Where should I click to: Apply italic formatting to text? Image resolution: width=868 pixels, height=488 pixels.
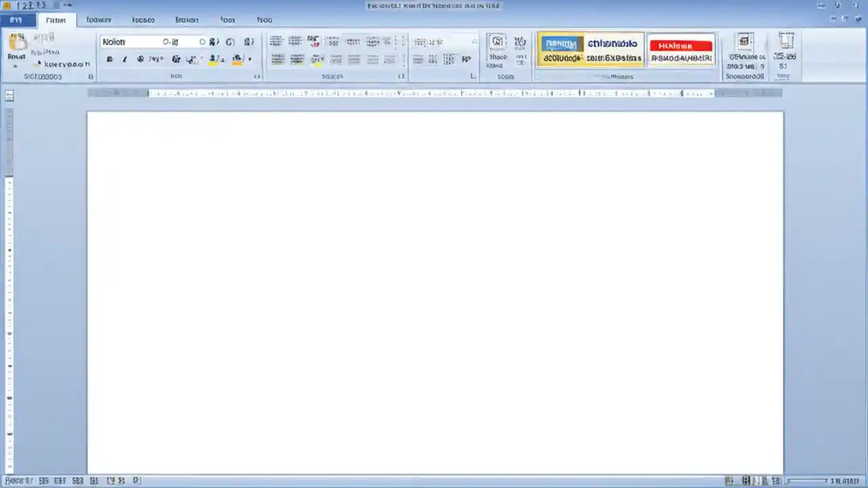(x=124, y=59)
